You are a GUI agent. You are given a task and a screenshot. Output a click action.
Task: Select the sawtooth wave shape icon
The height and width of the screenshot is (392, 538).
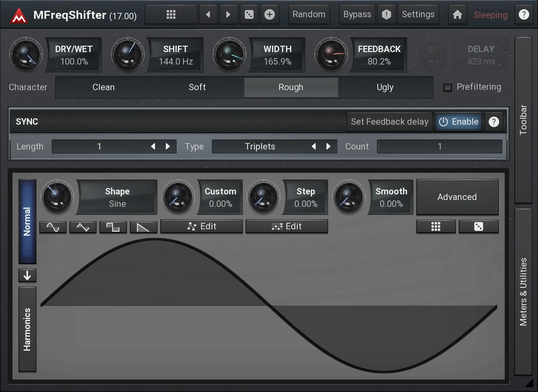143,227
